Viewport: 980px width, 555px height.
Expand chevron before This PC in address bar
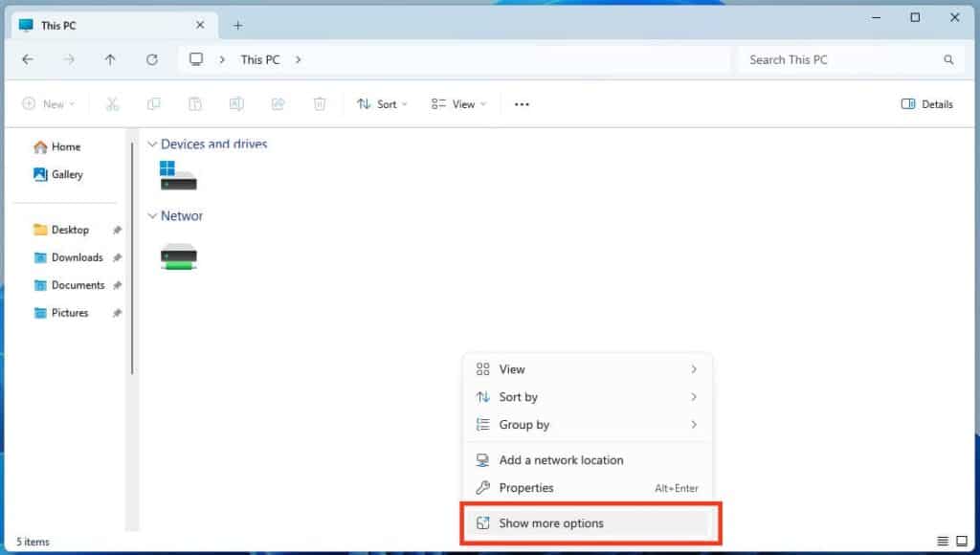[222, 60]
